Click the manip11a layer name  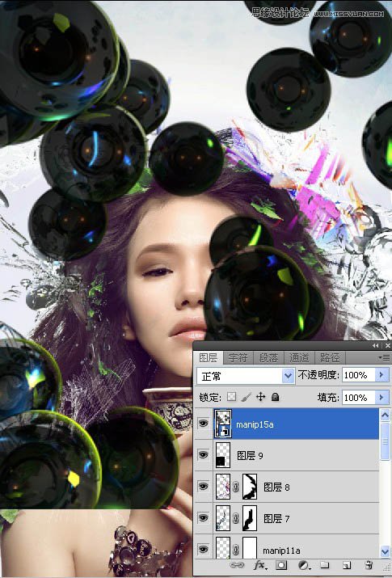(x=281, y=551)
